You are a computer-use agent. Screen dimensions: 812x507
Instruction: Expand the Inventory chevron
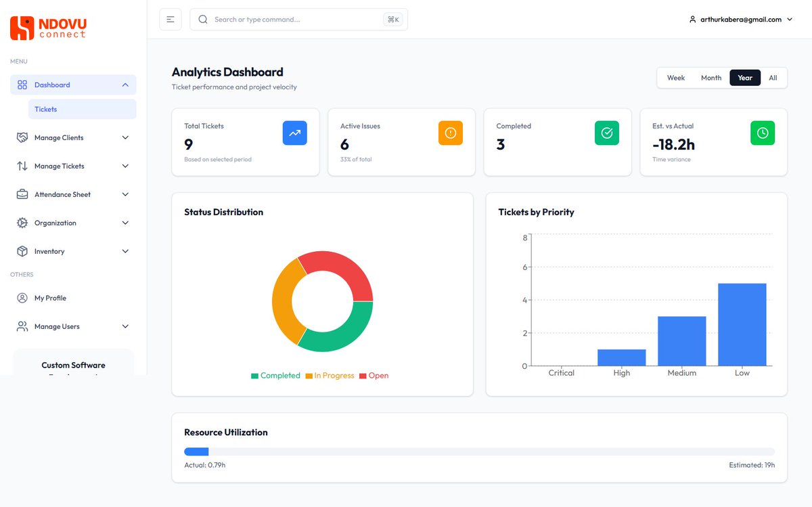pyautogui.click(x=125, y=251)
